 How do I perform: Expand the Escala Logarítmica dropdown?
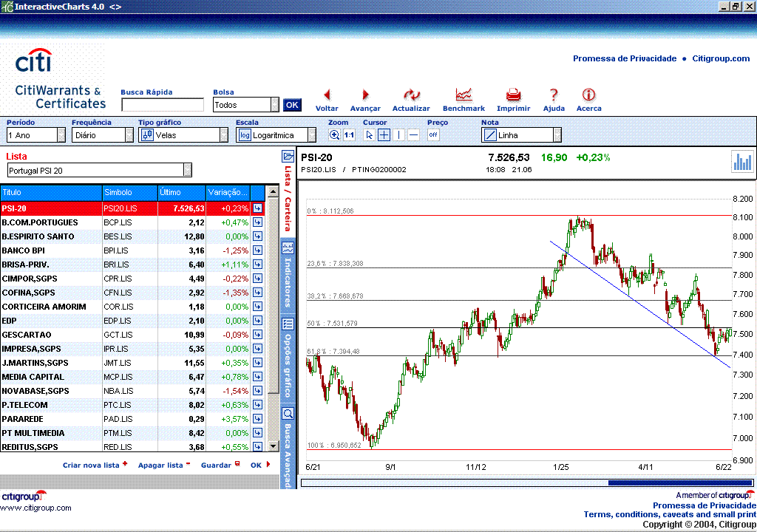point(313,135)
